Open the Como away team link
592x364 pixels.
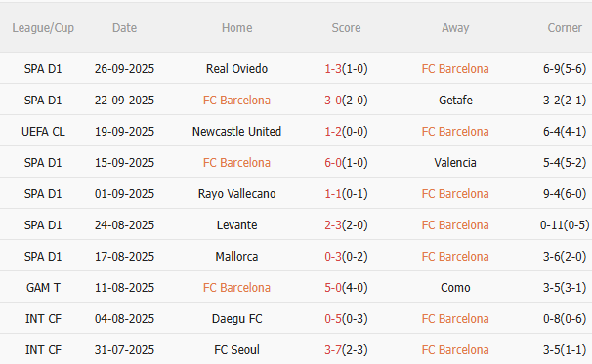(x=455, y=288)
